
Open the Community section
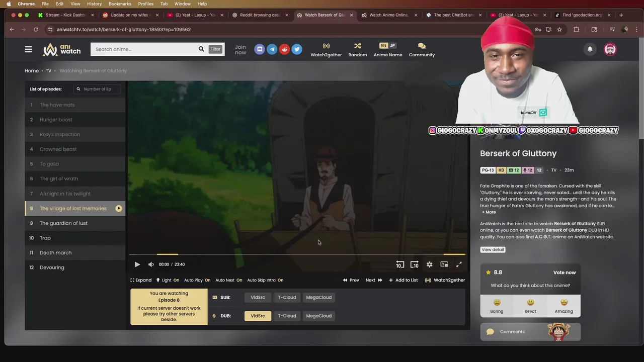422,49
